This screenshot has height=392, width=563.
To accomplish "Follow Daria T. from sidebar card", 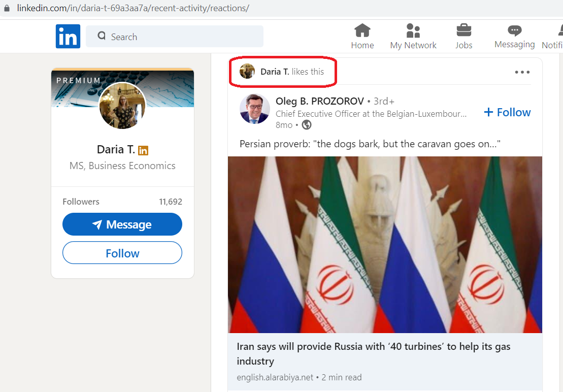I will tap(122, 253).
